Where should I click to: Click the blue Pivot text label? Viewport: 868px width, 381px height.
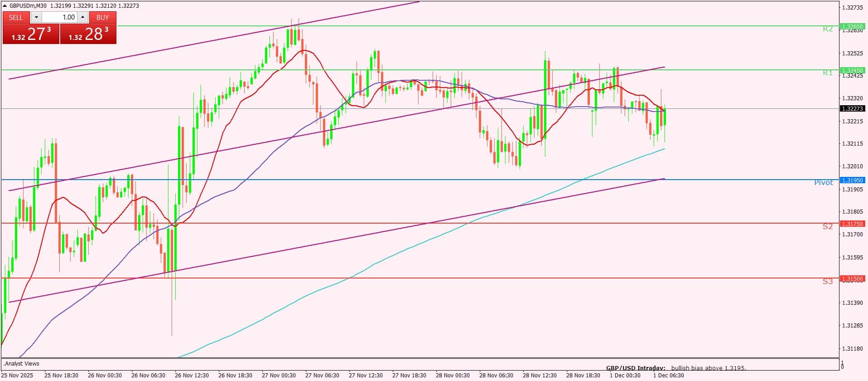[823, 182]
